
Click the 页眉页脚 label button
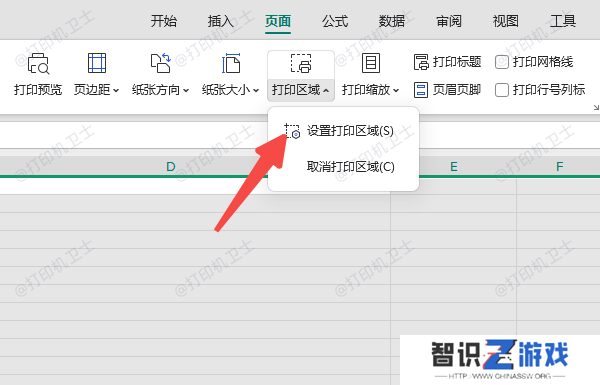457,90
